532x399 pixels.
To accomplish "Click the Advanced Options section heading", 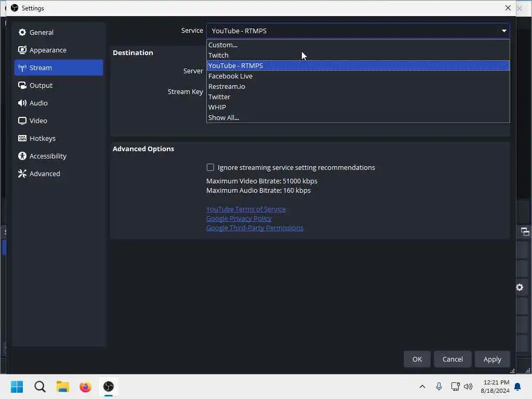I will click(143, 149).
